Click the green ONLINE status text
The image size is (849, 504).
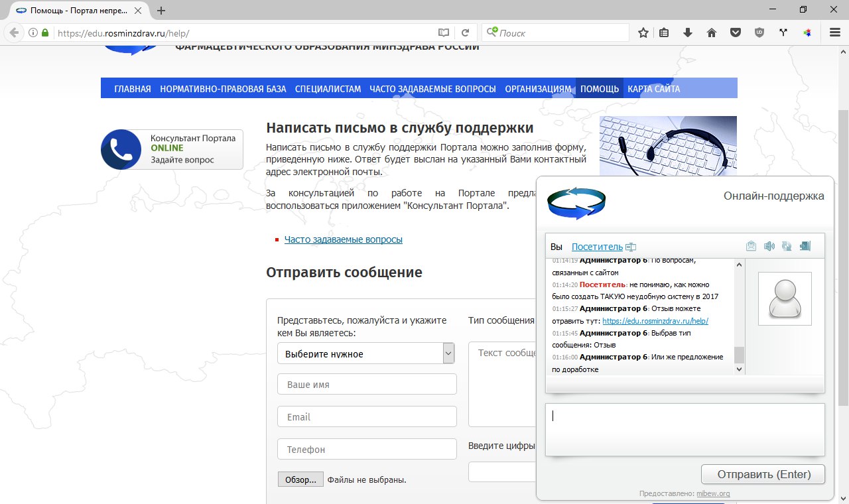click(x=167, y=149)
